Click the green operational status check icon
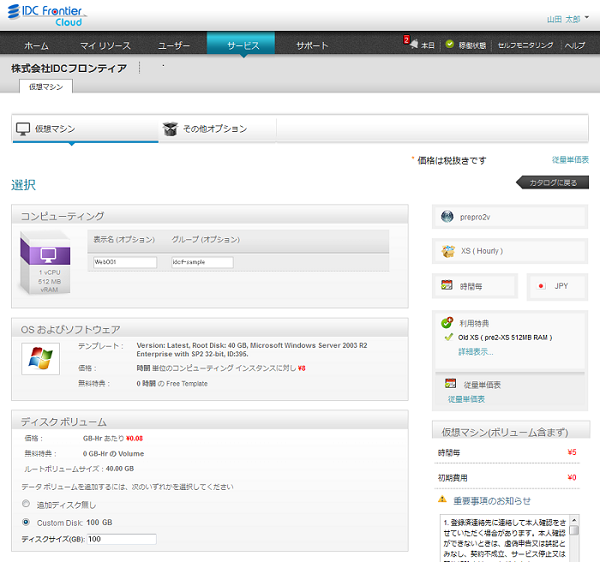Screen dimensions: 600x562 450,45
